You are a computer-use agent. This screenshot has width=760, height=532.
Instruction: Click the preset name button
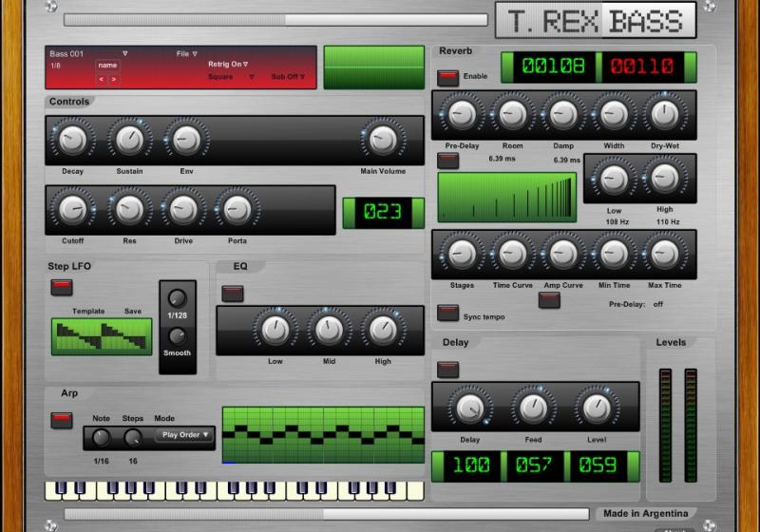coord(107,66)
